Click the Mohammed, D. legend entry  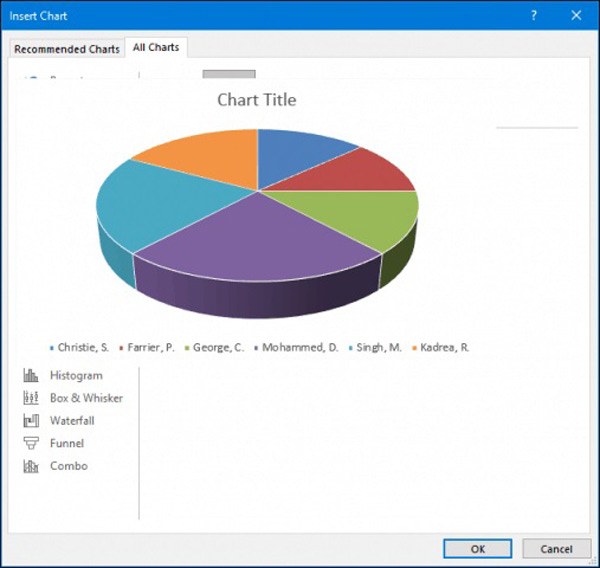click(x=297, y=348)
